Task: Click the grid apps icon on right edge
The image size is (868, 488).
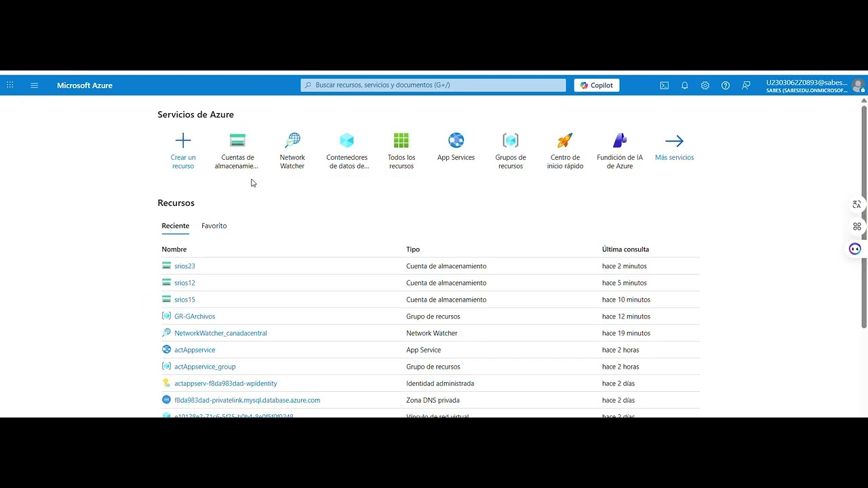Action: point(856,226)
